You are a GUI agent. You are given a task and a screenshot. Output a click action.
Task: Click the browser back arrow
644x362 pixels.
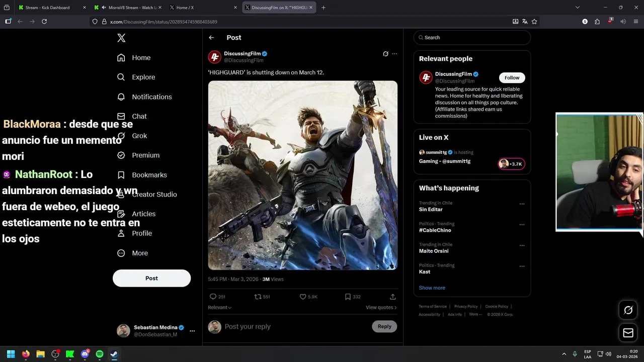click(x=20, y=22)
